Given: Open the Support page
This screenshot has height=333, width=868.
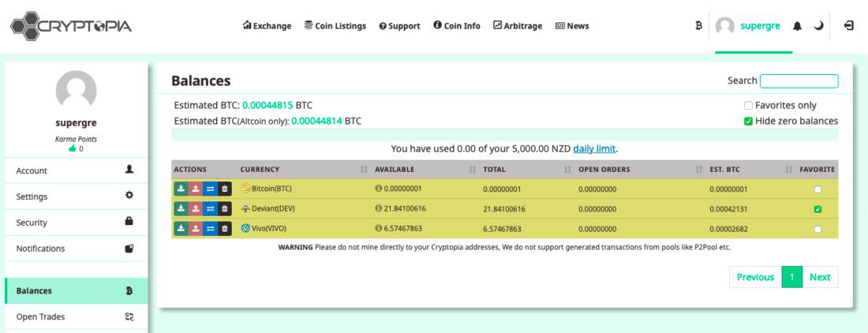Looking at the screenshot, I should 400,26.
